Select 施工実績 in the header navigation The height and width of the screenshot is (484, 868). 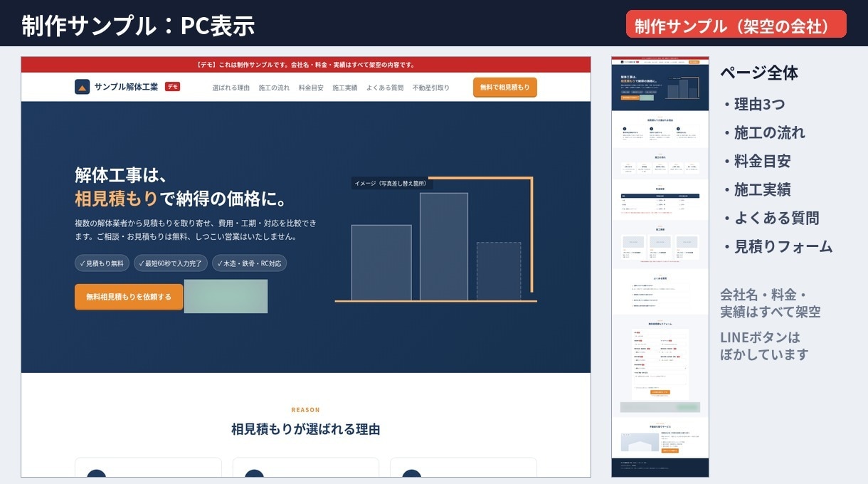click(x=345, y=88)
